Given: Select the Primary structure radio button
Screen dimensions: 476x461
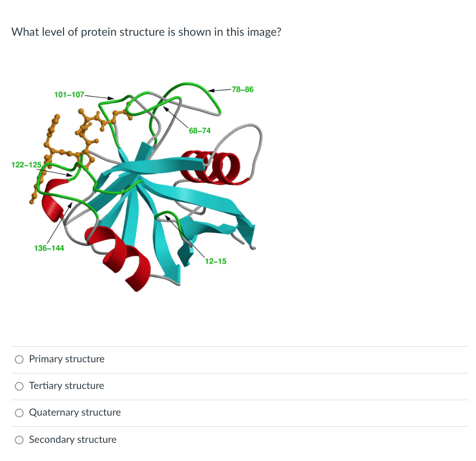Looking at the screenshot, I should [19, 359].
